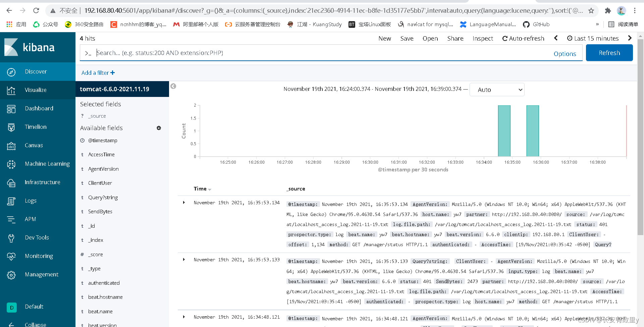Open the reading list button

623,24
